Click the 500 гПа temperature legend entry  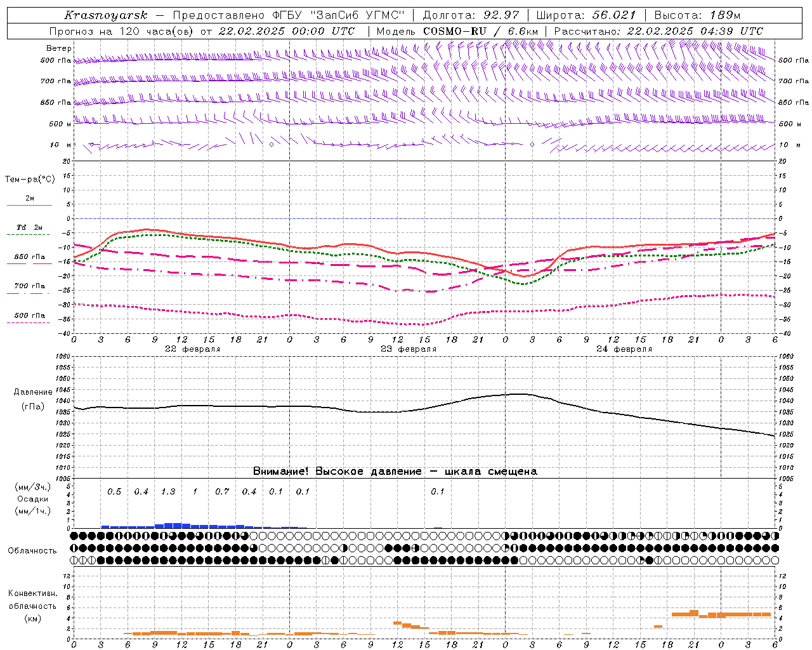[30, 315]
